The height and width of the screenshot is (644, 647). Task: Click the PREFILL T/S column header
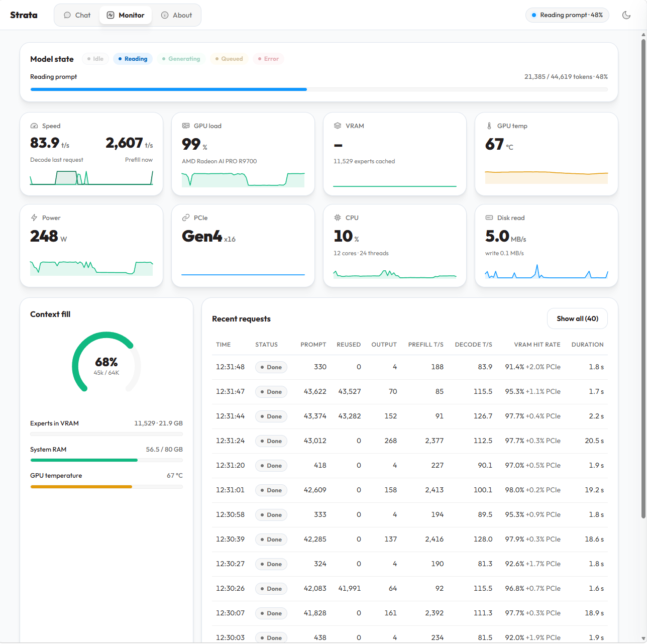pyautogui.click(x=425, y=345)
